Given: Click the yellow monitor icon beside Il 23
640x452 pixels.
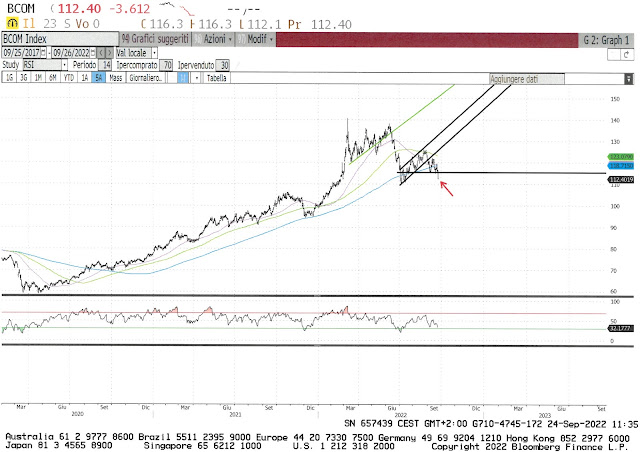Looking at the screenshot, I should [12, 24].
